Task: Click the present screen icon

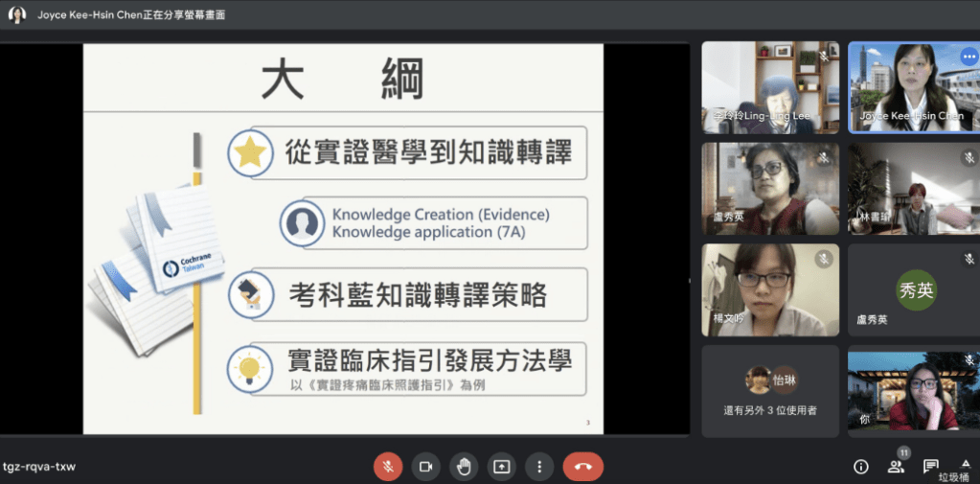Action: tap(501, 467)
